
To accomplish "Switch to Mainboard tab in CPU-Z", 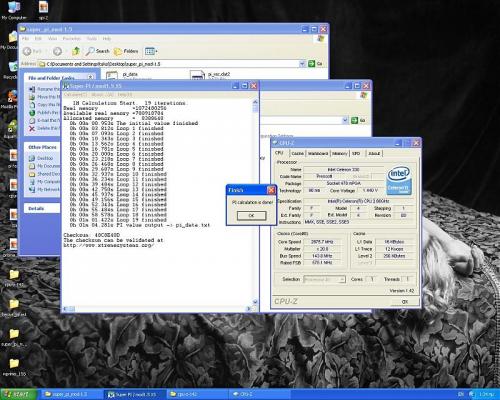I will [x=318, y=153].
